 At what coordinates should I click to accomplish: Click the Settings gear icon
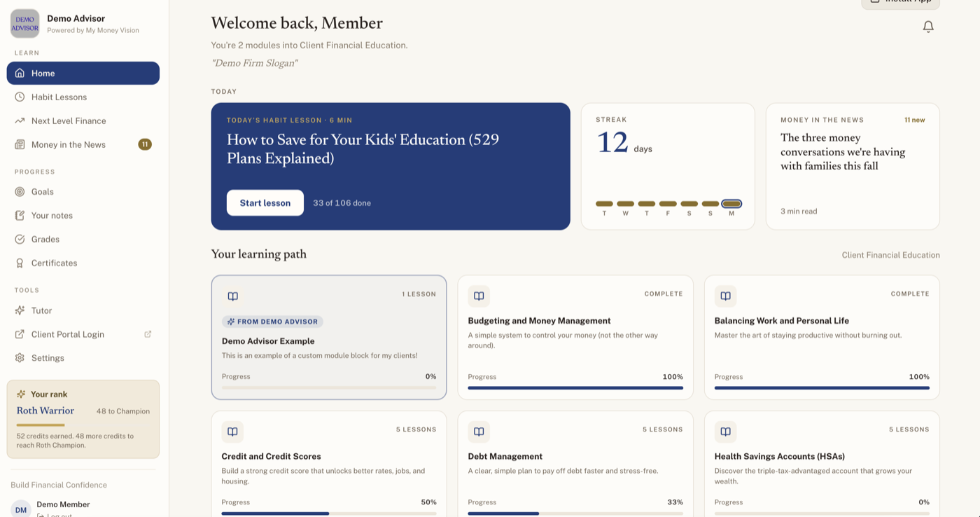[x=20, y=358]
